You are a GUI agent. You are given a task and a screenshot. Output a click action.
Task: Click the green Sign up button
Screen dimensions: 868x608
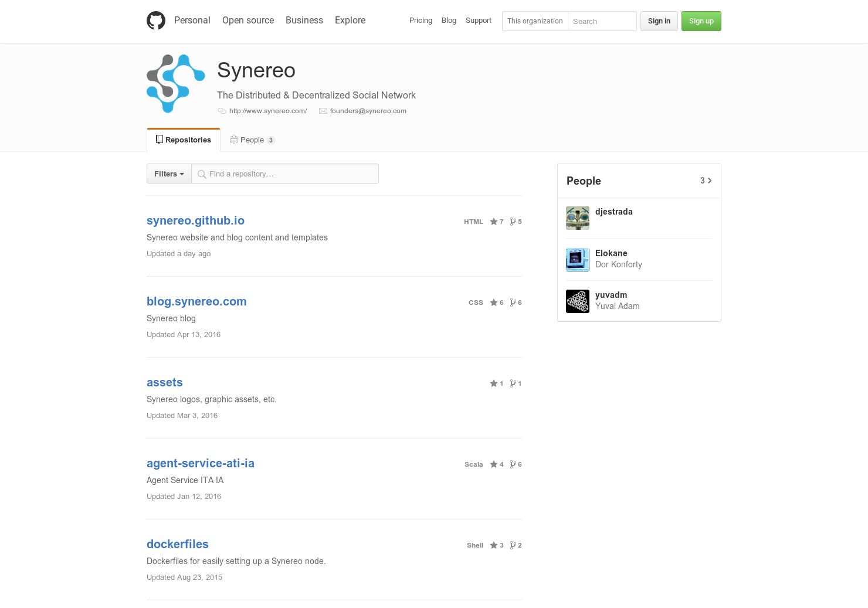[701, 21]
